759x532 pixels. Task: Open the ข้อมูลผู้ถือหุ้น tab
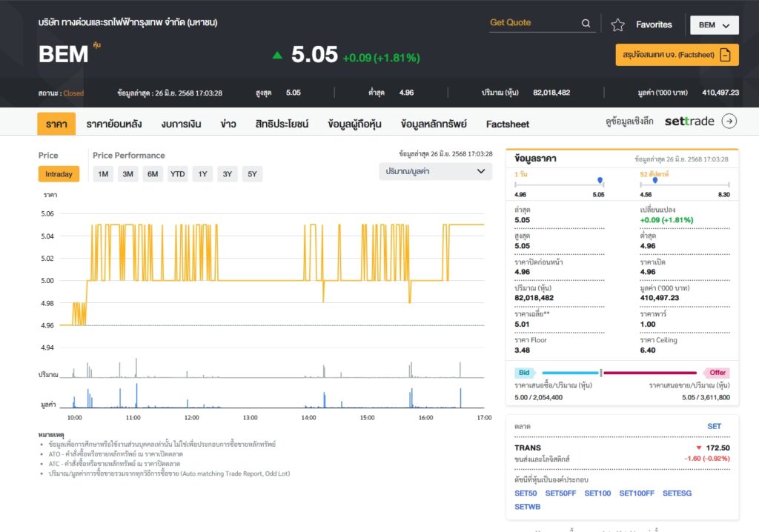(x=354, y=124)
